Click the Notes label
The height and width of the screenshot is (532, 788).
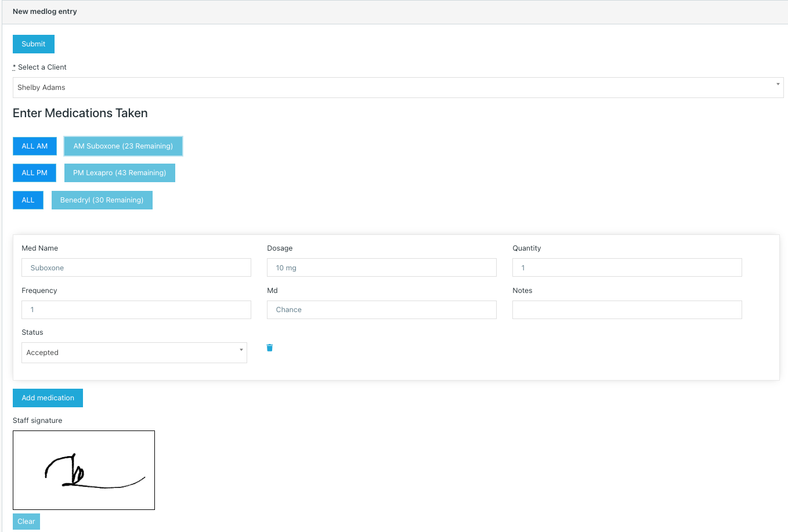click(x=522, y=291)
